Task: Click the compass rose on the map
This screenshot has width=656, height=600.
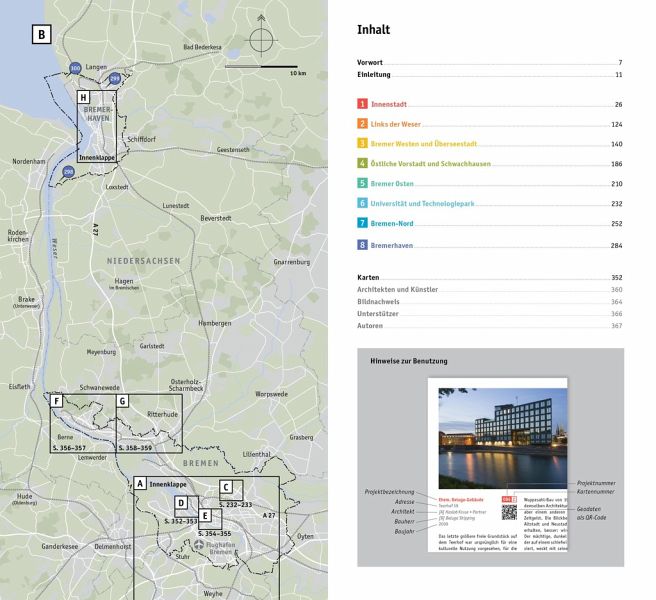Action: pyautogui.click(x=261, y=39)
